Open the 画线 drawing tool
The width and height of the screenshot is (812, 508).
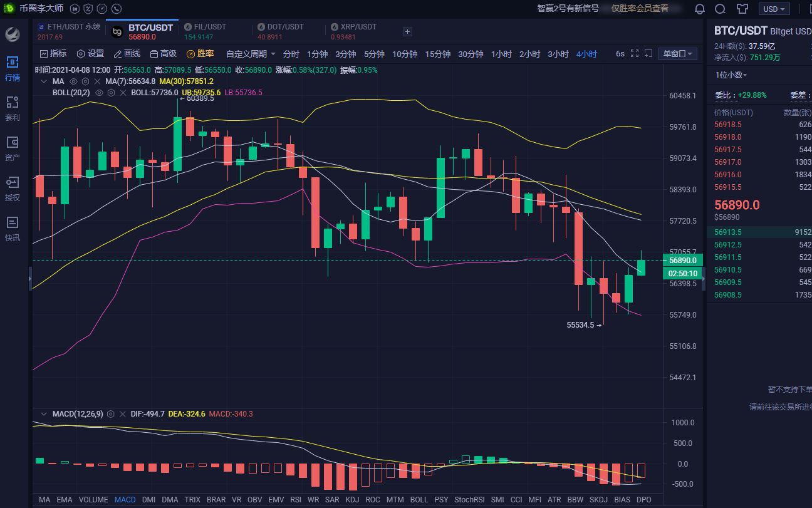click(127, 54)
